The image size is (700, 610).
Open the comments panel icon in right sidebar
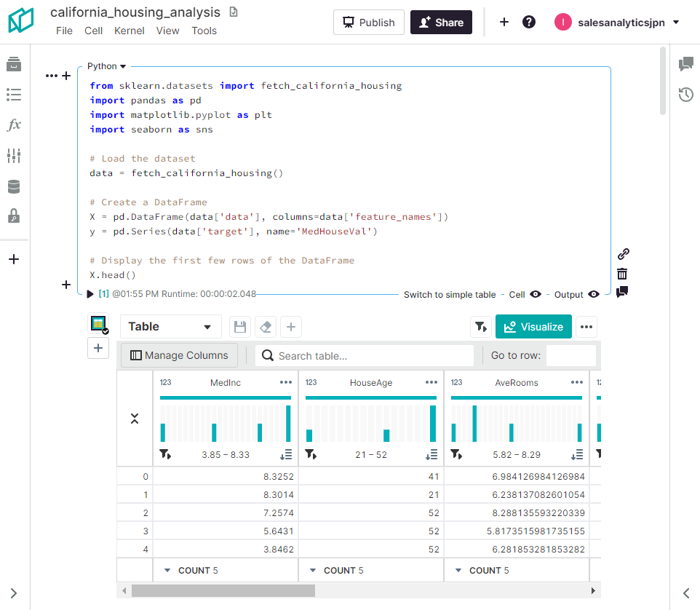point(685,64)
